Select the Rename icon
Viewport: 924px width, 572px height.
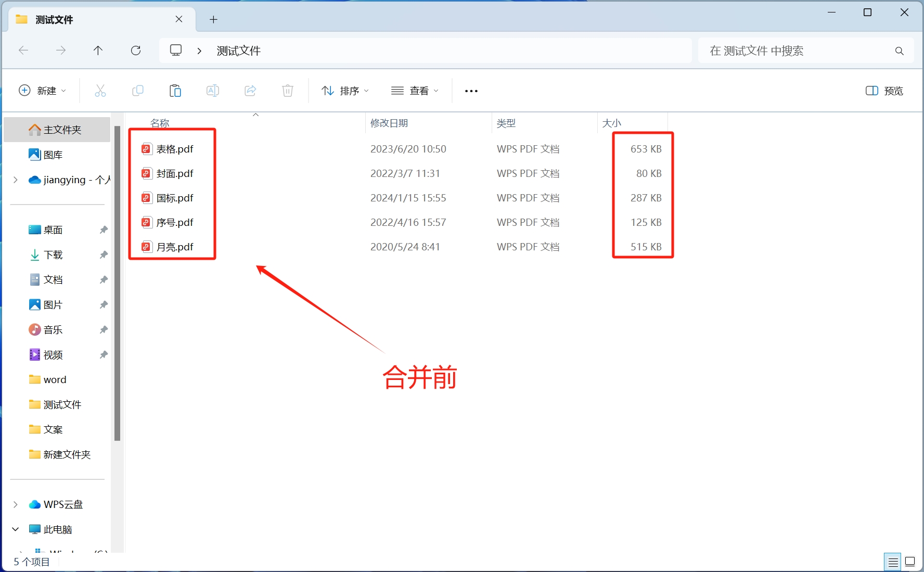click(213, 91)
